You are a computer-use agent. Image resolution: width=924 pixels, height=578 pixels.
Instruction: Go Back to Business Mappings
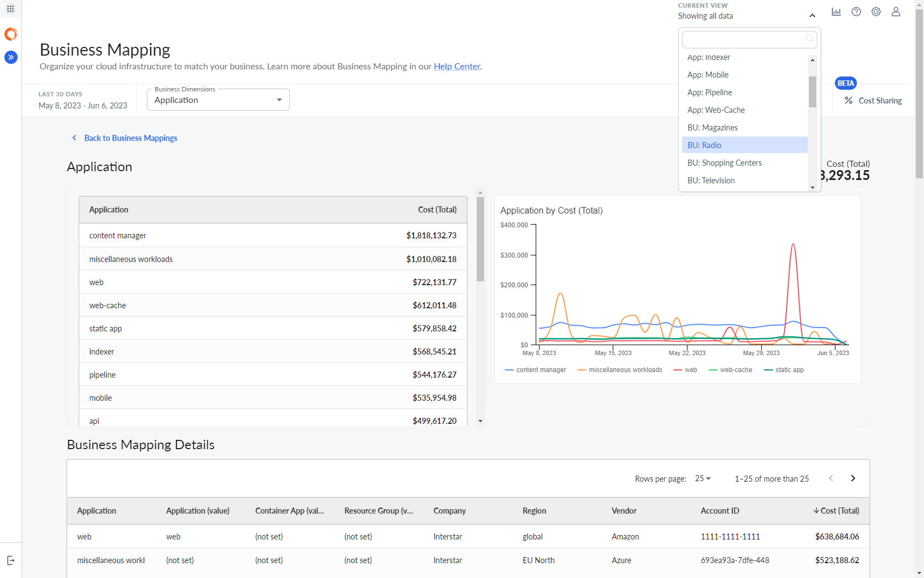130,138
